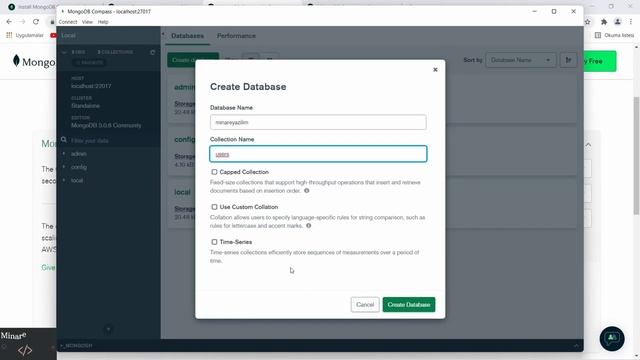Open the Help menu in Compass
The height and width of the screenshot is (360, 640).
tap(103, 22)
